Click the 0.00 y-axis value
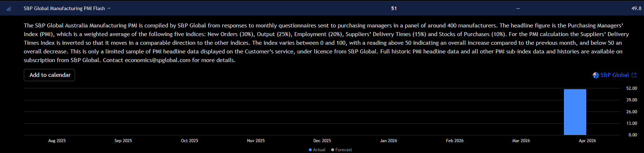 [x=633, y=135]
